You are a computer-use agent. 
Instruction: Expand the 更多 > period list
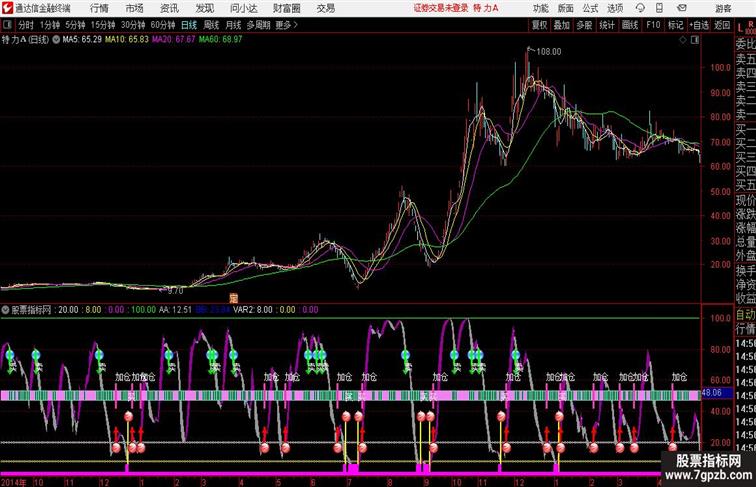286,25
